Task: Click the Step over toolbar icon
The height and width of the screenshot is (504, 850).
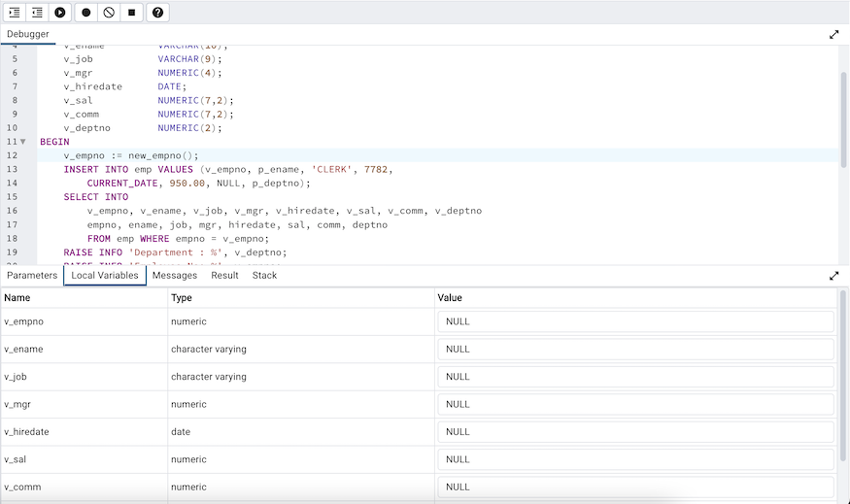Action: [x=37, y=13]
